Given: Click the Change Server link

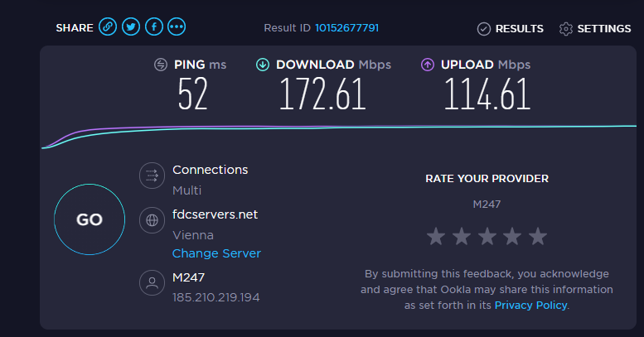Looking at the screenshot, I should coord(216,253).
